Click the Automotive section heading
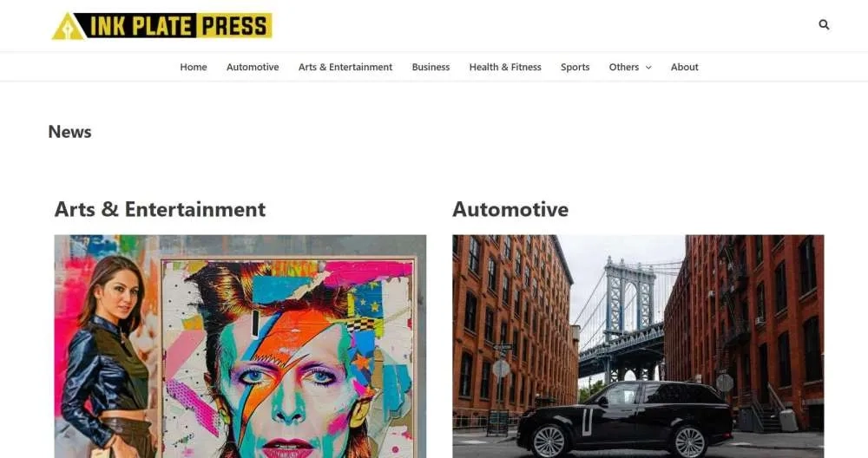The image size is (868, 458). [x=510, y=209]
